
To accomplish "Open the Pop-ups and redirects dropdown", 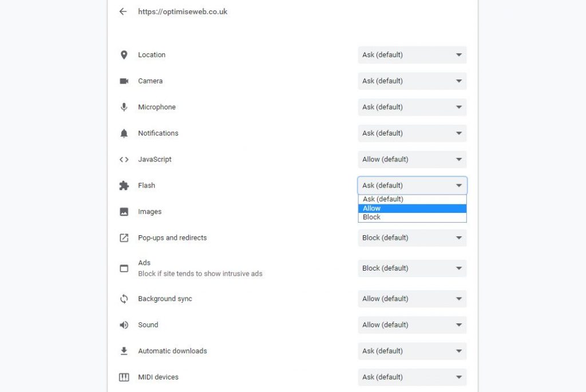I will pyautogui.click(x=412, y=238).
